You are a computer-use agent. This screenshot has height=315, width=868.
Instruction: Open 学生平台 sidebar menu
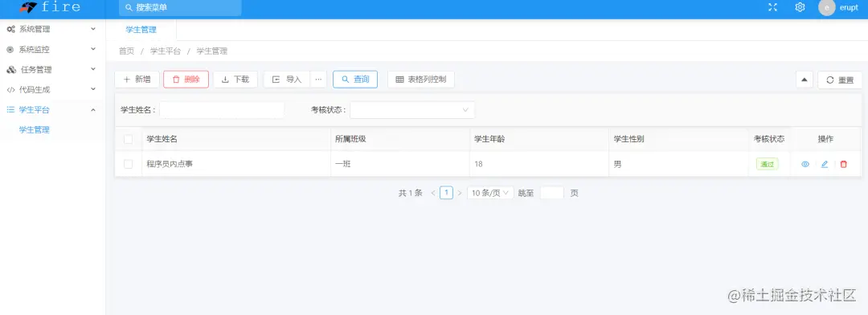tap(52, 109)
